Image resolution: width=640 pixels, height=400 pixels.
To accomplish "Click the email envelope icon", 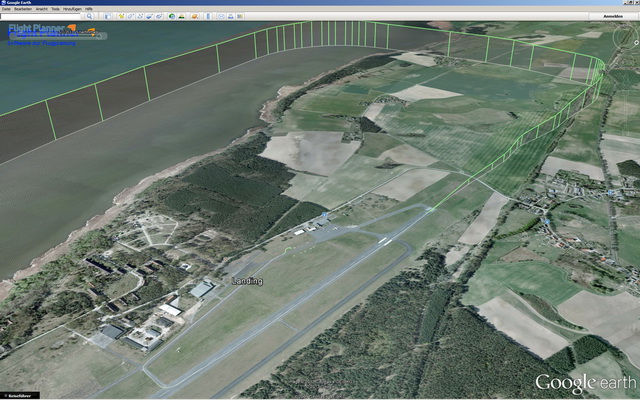I will coord(221,16).
